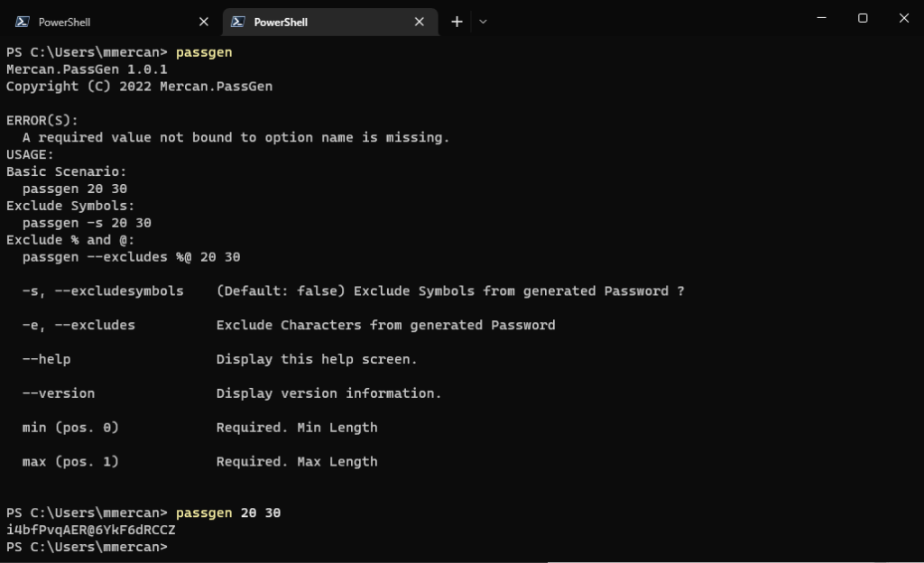
Task: Close the Windows Terminal window
Action: pyautogui.click(x=904, y=18)
